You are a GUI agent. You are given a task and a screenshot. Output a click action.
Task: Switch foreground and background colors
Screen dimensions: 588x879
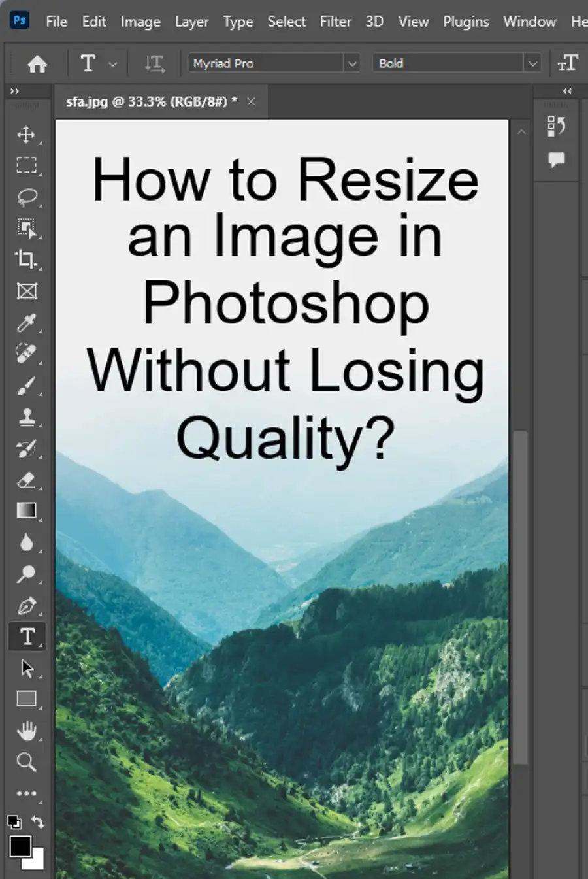[x=38, y=822]
